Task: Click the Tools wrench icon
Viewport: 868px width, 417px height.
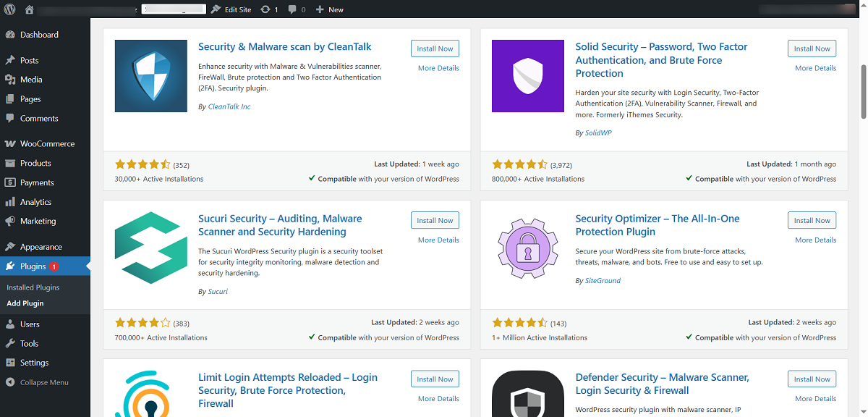Action: (12, 343)
